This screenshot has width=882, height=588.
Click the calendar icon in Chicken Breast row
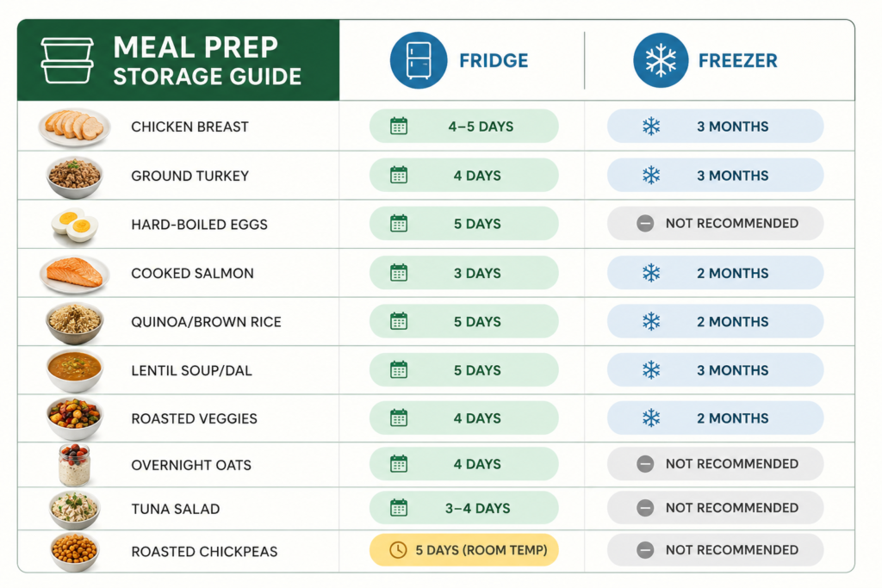click(399, 126)
